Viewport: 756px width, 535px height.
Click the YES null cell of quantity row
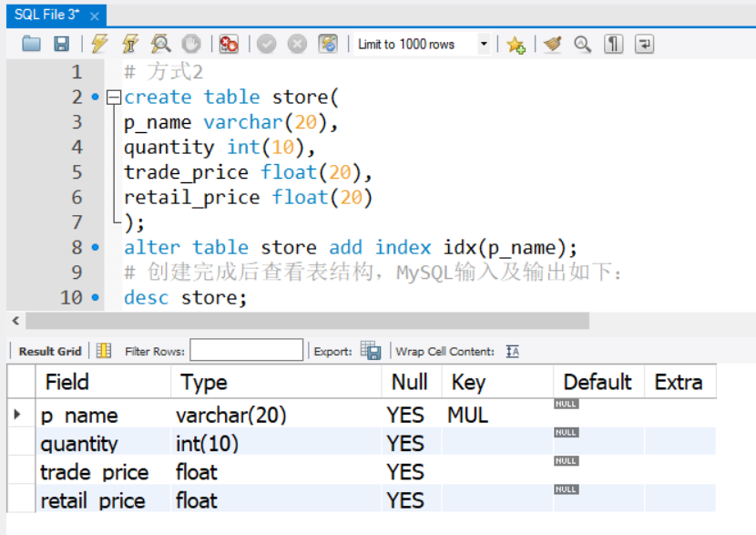tap(412, 443)
